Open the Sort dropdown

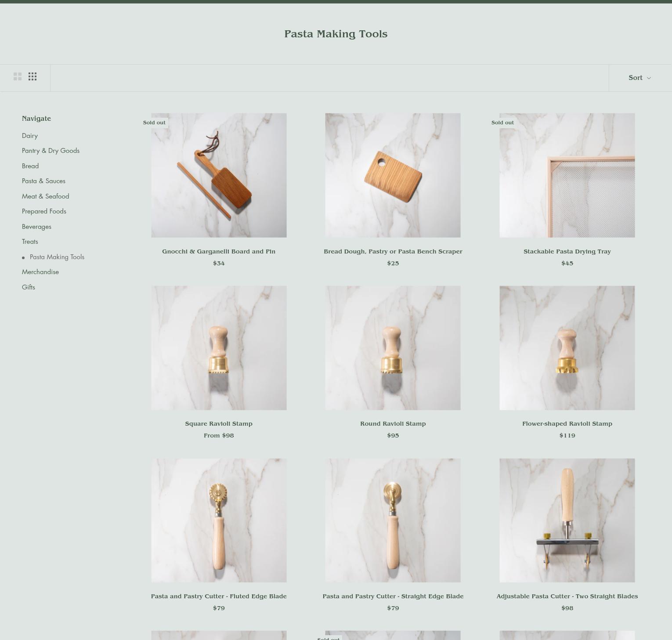(x=639, y=78)
